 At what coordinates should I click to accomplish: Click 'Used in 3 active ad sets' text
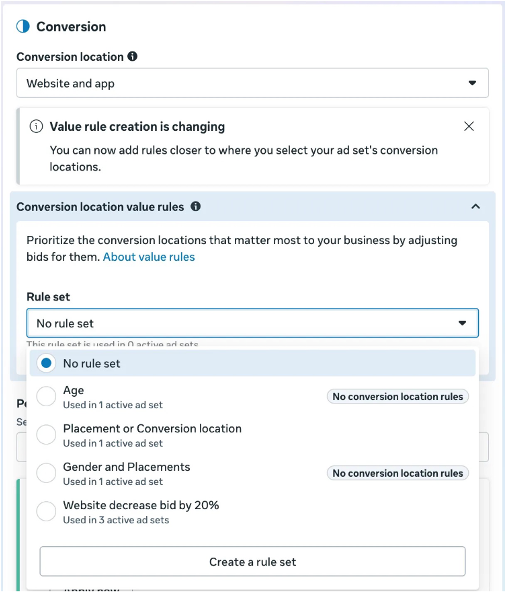pyautogui.click(x=116, y=520)
